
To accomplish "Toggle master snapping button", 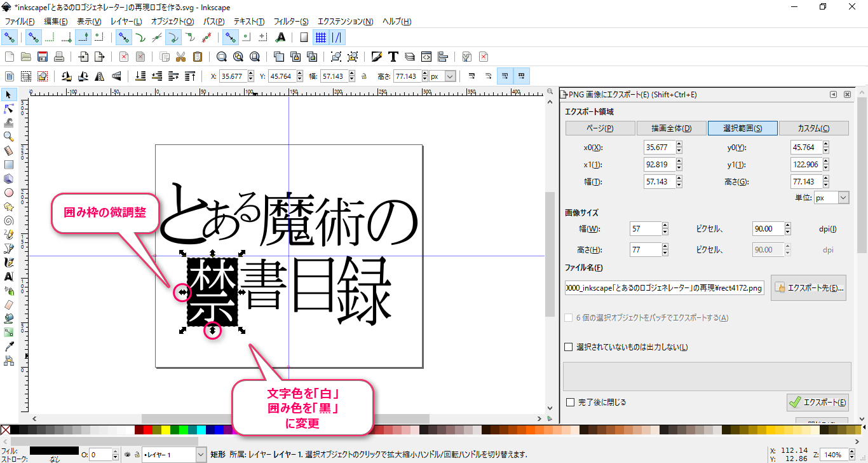I will pos(10,37).
